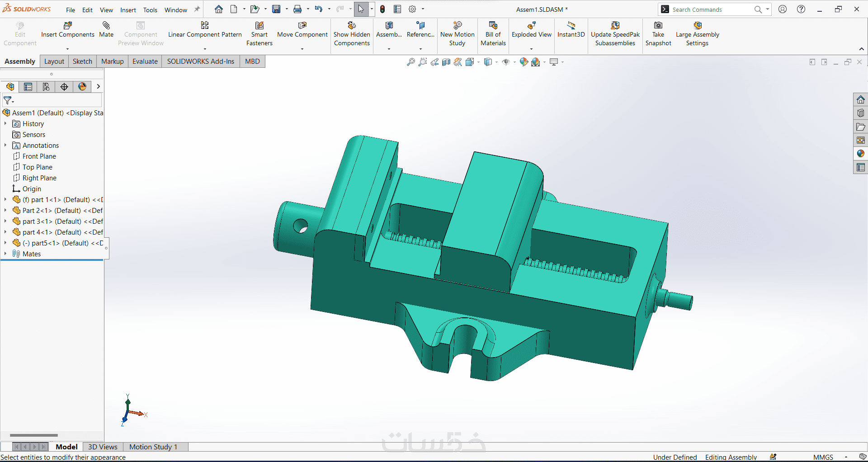Expand the Annotations folder

pyautogui.click(x=5, y=145)
